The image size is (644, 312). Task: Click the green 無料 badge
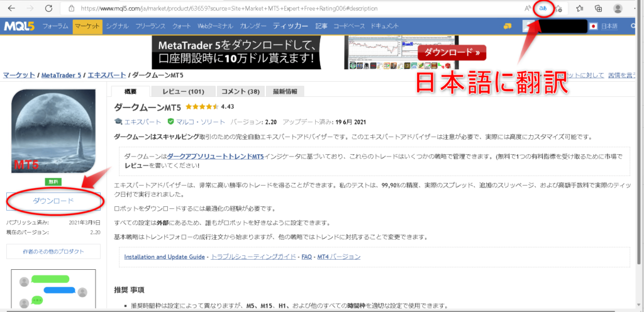coord(53,182)
